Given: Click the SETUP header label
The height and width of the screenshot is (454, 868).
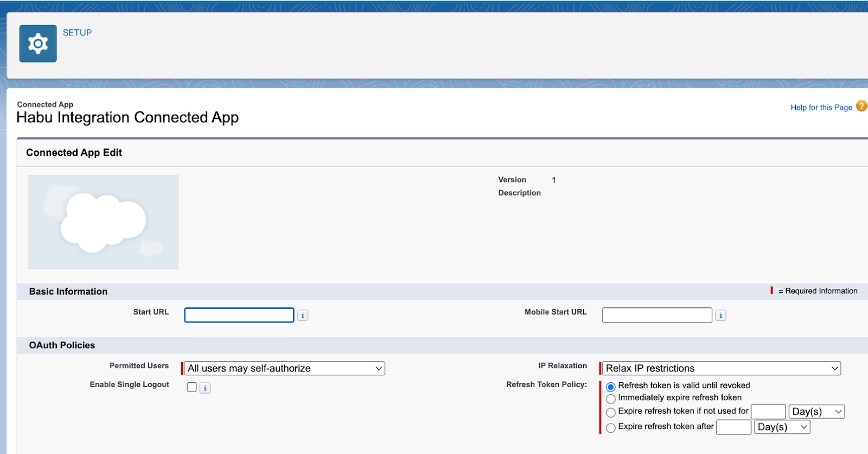Looking at the screenshot, I should [x=77, y=33].
